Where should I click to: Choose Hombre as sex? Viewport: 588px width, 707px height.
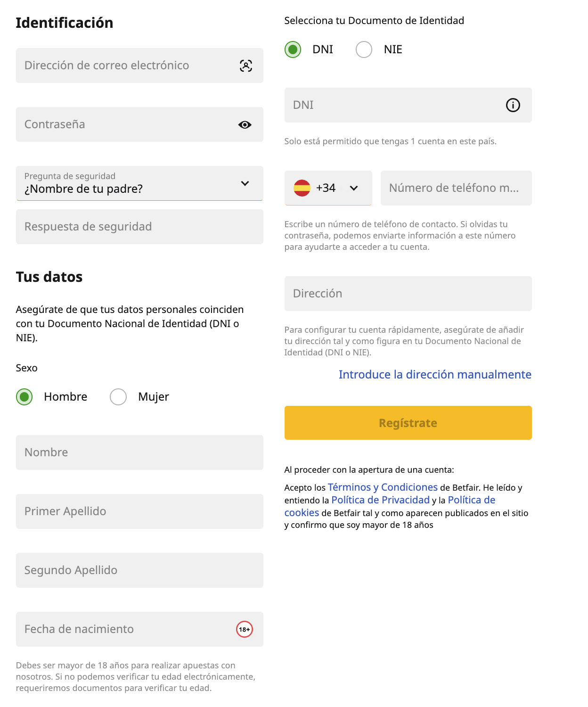(24, 397)
